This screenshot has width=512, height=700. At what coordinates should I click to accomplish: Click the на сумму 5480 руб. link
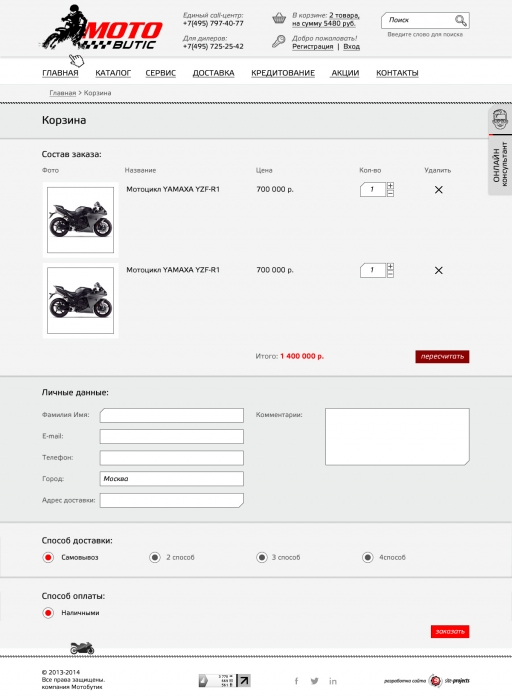[324, 24]
